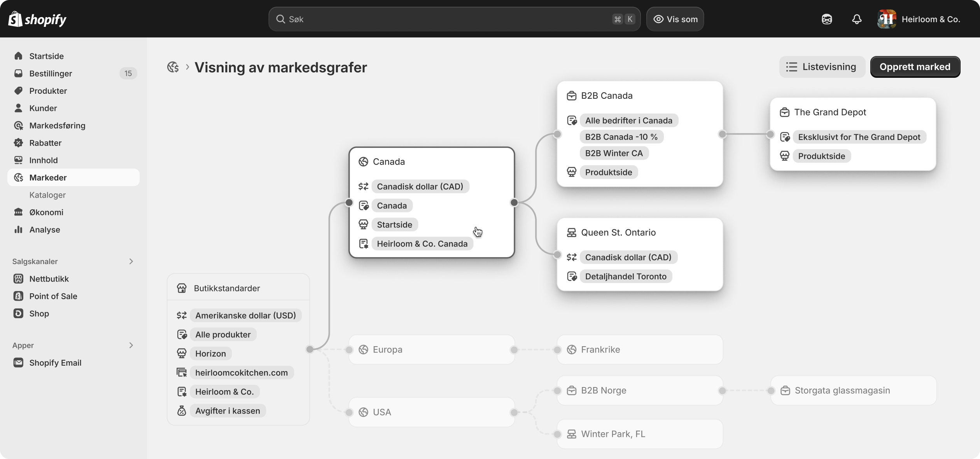This screenshot has height=459, width=980.
Task: Click the Innhold sidebar icon
Action: (x=18, y=160)
